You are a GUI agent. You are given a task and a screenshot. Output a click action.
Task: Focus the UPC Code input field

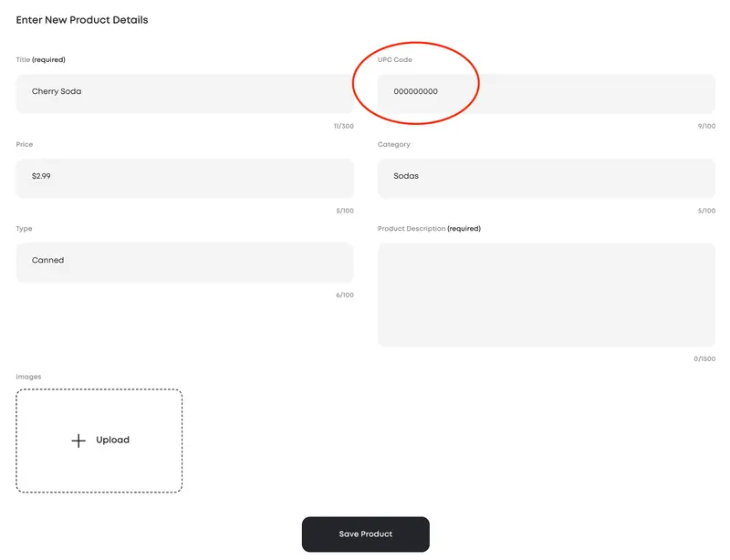click(546, 93)
